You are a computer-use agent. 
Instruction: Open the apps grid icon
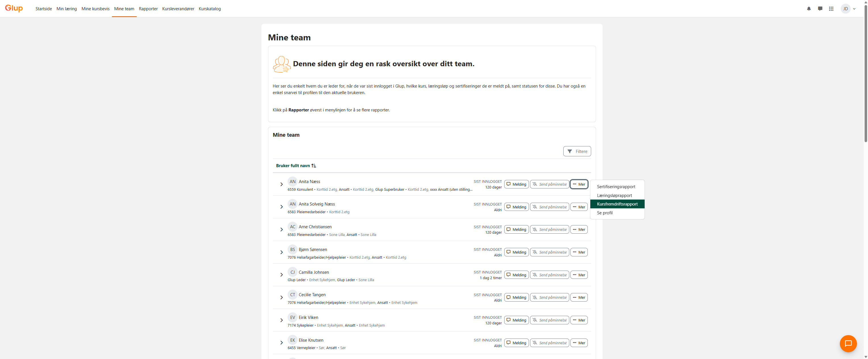[831, 9]
